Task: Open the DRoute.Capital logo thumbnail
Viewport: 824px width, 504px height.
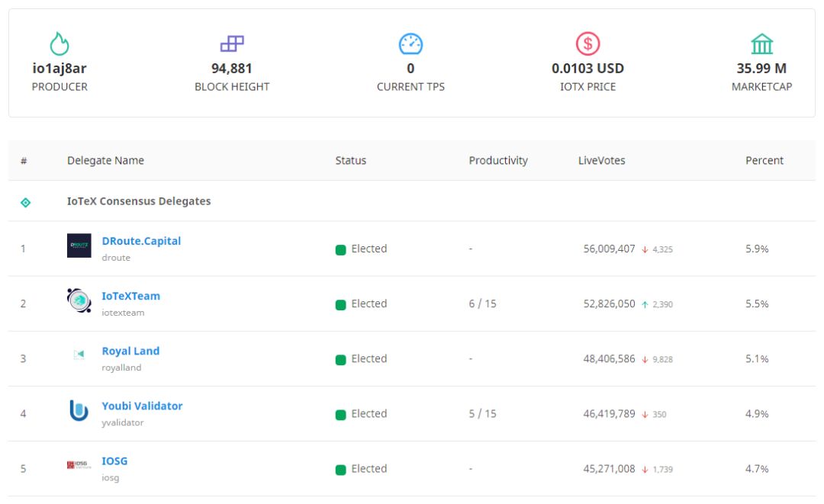Action: (79, 246)
